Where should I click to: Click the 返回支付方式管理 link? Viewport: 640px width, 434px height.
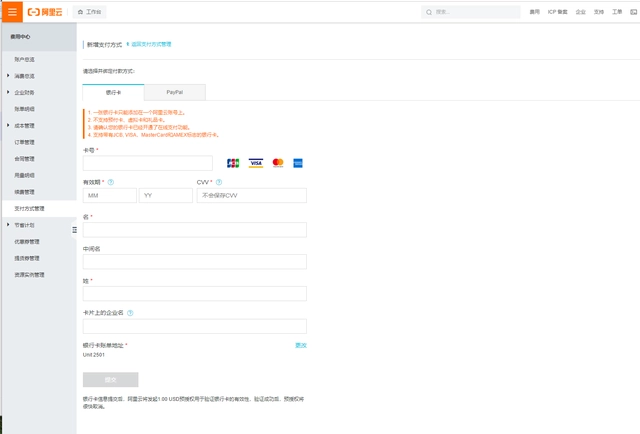coord(151,45)
